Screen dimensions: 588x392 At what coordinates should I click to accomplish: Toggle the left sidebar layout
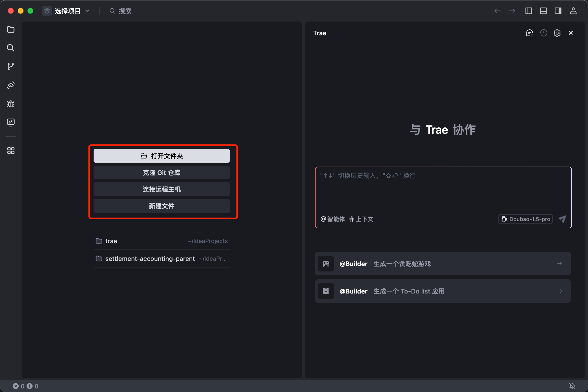[x=528, y=11]
